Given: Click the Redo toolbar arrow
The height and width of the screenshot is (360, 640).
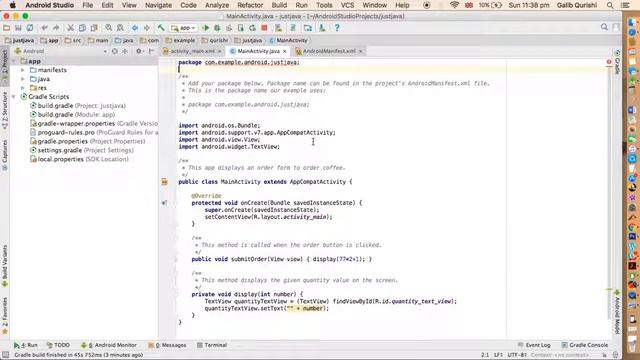Looking at the screenshot, I should click(56, 28).
